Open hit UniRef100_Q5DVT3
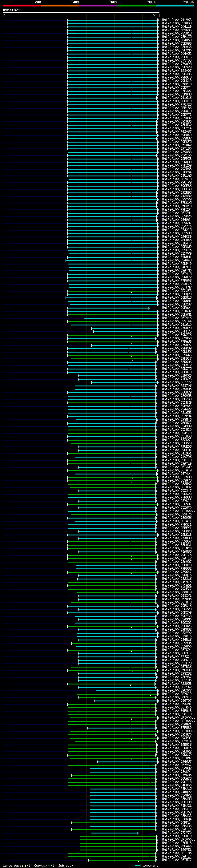The height and width of the screenshot is (868, 197). point(177,115)
